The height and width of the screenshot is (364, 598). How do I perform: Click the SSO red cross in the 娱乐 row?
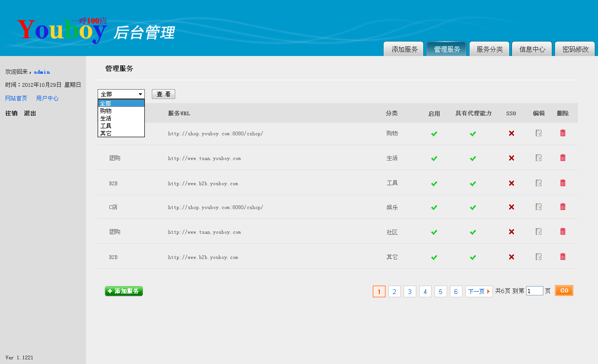tap(512, 207)
